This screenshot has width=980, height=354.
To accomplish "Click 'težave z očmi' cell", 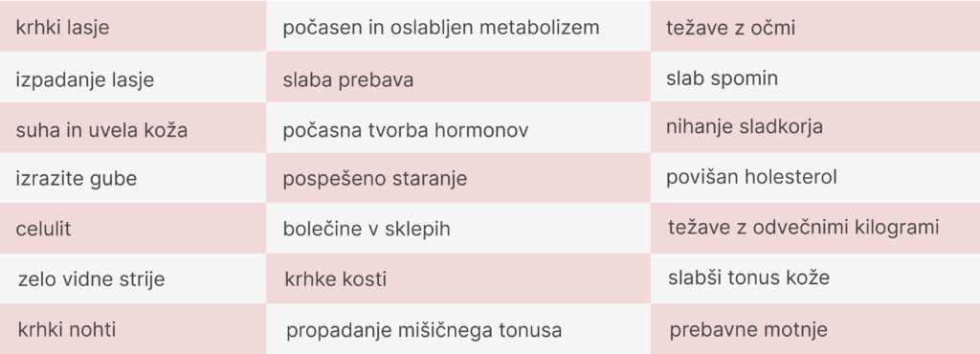I will tap(815, 26).
